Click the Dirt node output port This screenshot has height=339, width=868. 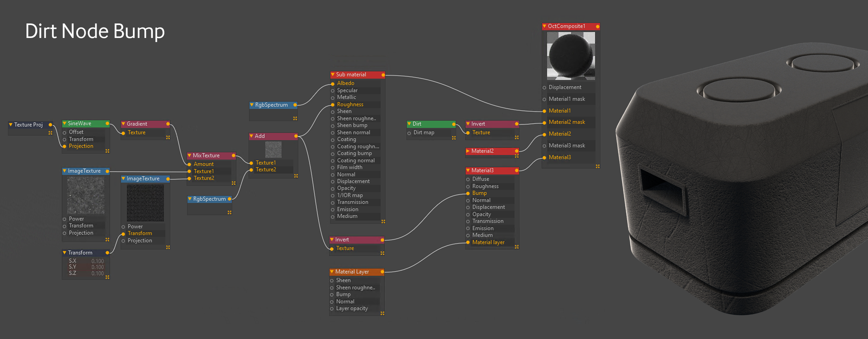click(x=454, y=124)
